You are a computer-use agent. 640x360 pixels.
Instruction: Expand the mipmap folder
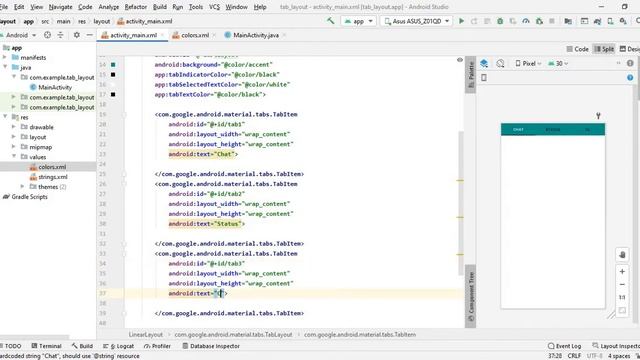pos(14,147)
